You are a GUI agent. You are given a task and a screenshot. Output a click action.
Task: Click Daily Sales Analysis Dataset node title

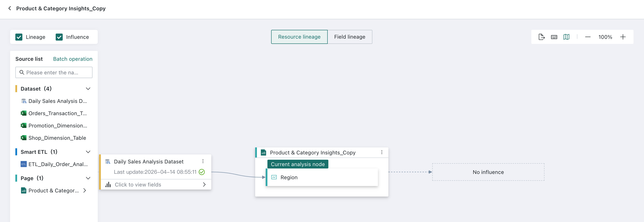tap(148, 162)
